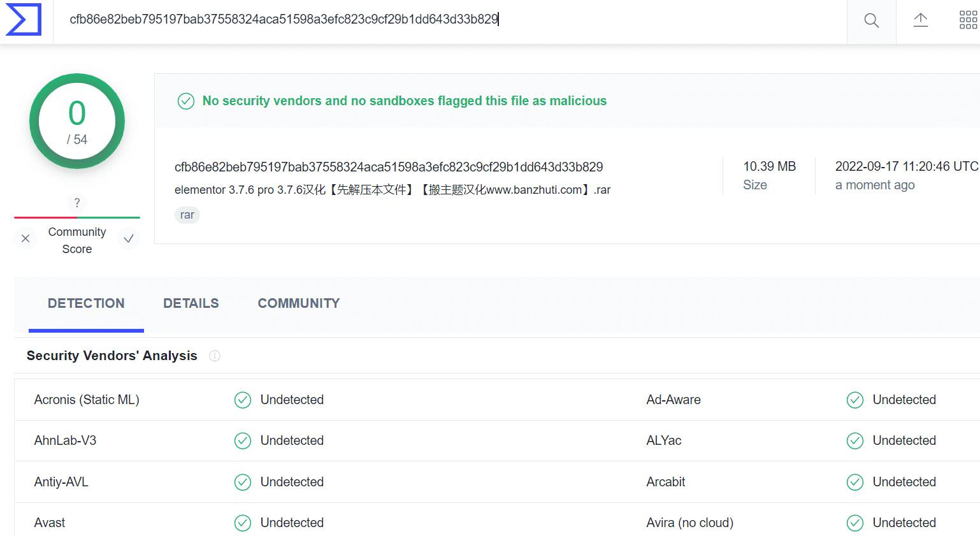Screen dimensions: 980x536
Task: Select the file hash in the summary
Action: tap(389, 167)
